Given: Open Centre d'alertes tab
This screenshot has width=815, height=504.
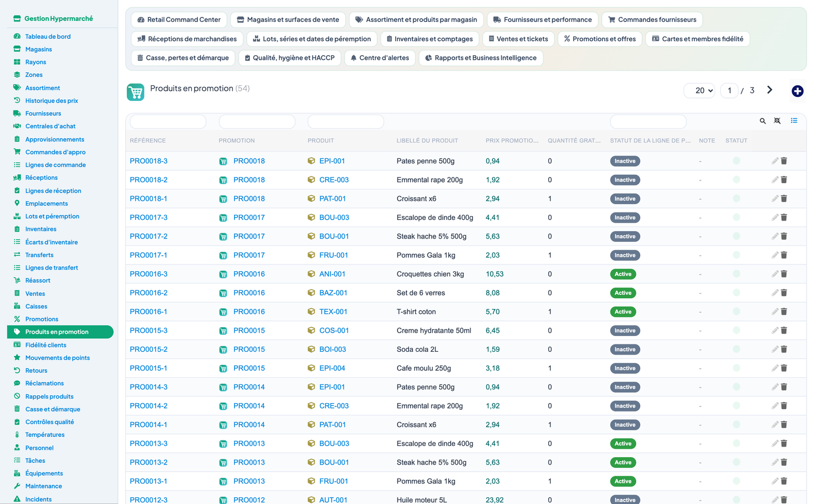Looking at the screenshot, I should point(380,58).
